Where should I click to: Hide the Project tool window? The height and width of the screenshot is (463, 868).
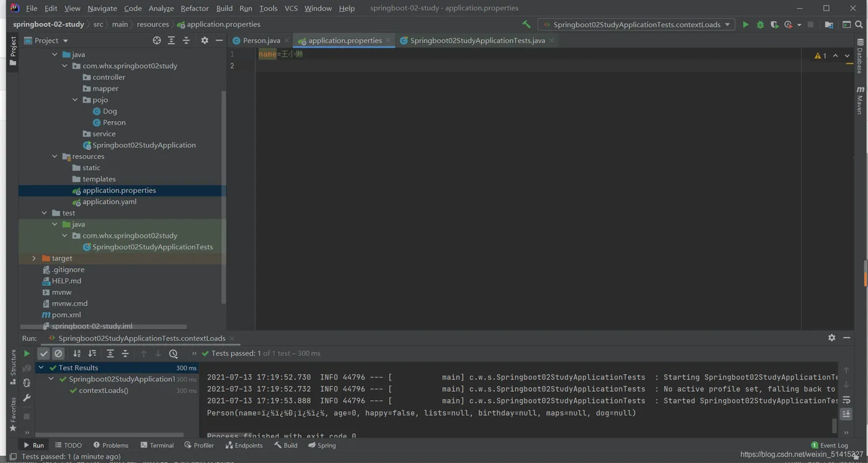click(x=219, y=40)
